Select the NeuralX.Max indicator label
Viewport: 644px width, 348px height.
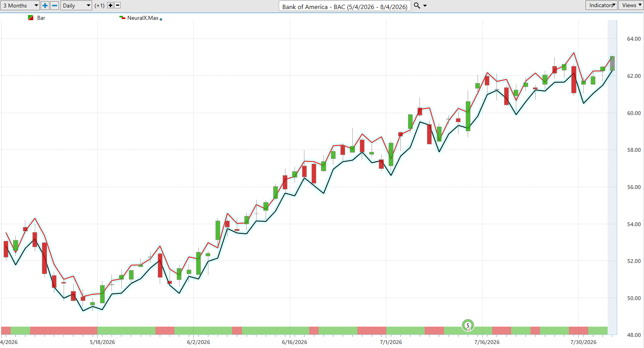[x=143, y=18]
